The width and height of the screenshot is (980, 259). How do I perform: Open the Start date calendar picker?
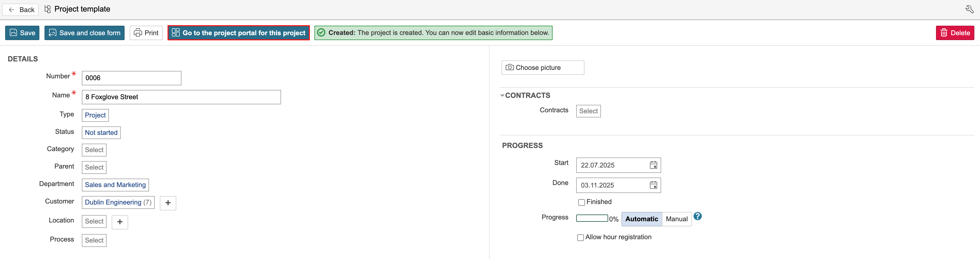click(x=653, y=165)
